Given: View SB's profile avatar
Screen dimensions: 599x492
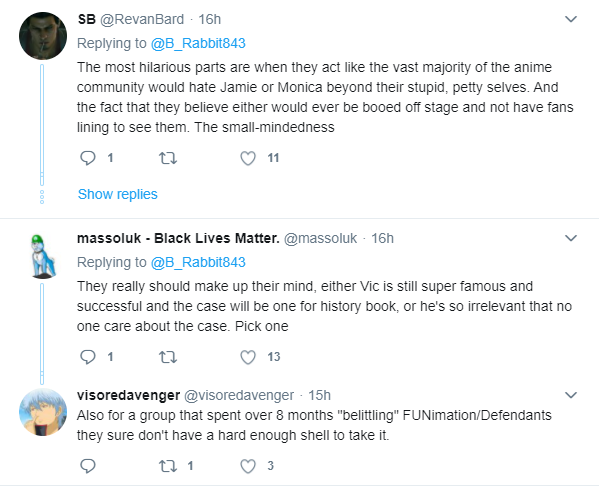Looking at the screenshot, I should [43, 36].
